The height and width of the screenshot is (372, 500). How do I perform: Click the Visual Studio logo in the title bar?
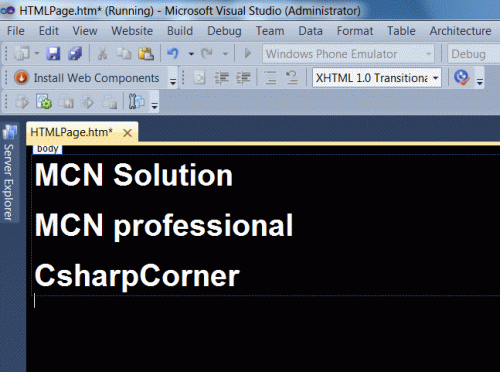7,10
